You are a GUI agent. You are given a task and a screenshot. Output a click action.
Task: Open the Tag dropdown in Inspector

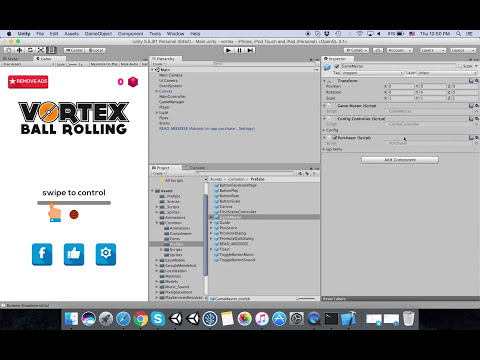pyautogui.click(x=372, y=73)
